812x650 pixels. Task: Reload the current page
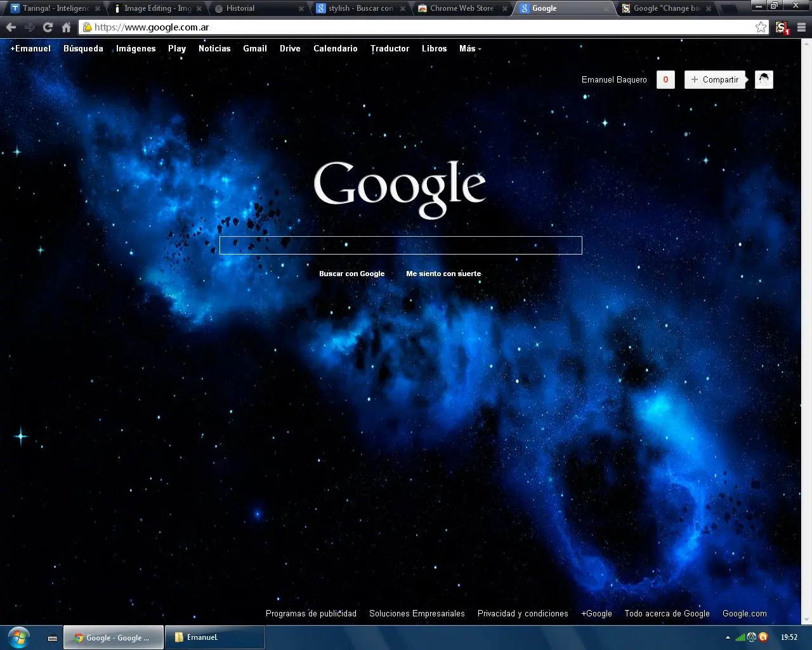point(48,27)
